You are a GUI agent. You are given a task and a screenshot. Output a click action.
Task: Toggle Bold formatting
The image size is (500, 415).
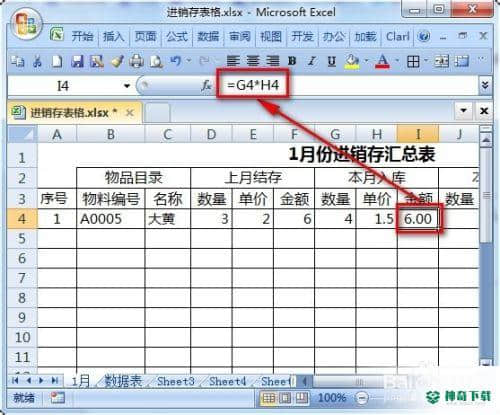tap(292, 61)
